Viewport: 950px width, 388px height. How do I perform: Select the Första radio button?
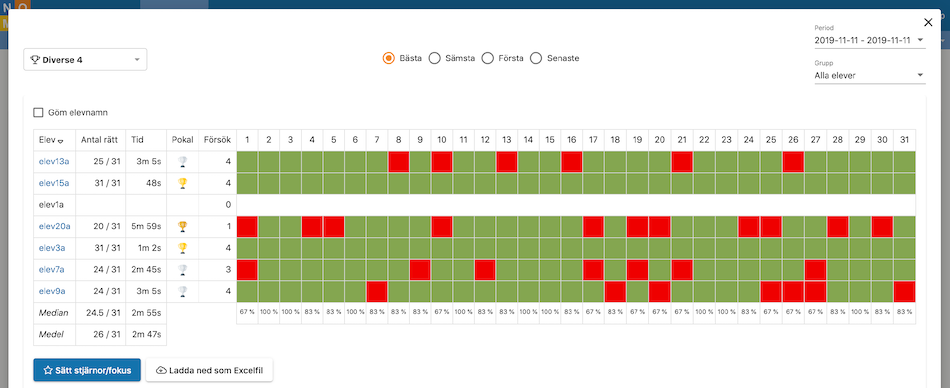pos(487,58)
